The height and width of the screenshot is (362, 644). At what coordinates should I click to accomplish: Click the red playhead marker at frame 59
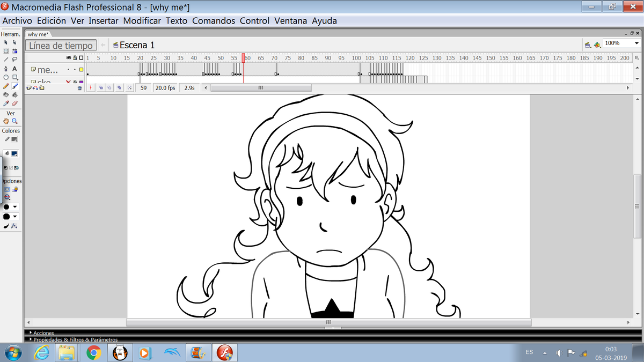[x=243, y=57]
